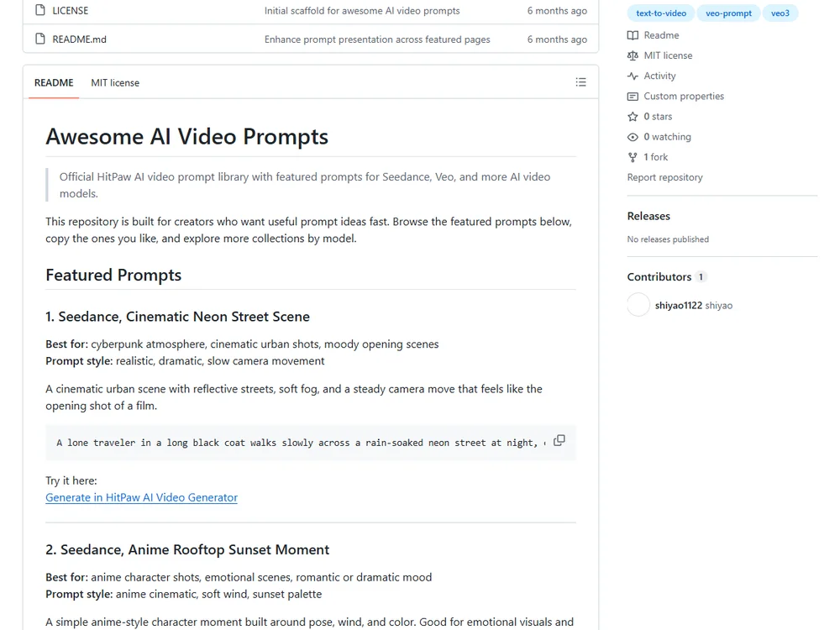Click the Readme book icon in sidebar
Image resolution: width=840 pixels, height=630 pixels.
click(633, 35)
